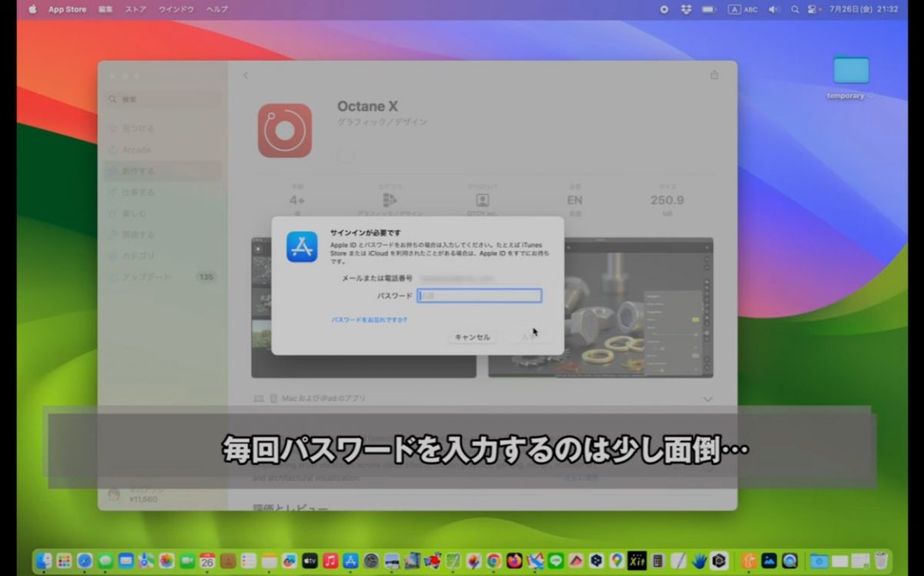Click the right Octane X screenshot thumbnail
The height and width of the screenshot is (576, 924).
pos(601,307)
